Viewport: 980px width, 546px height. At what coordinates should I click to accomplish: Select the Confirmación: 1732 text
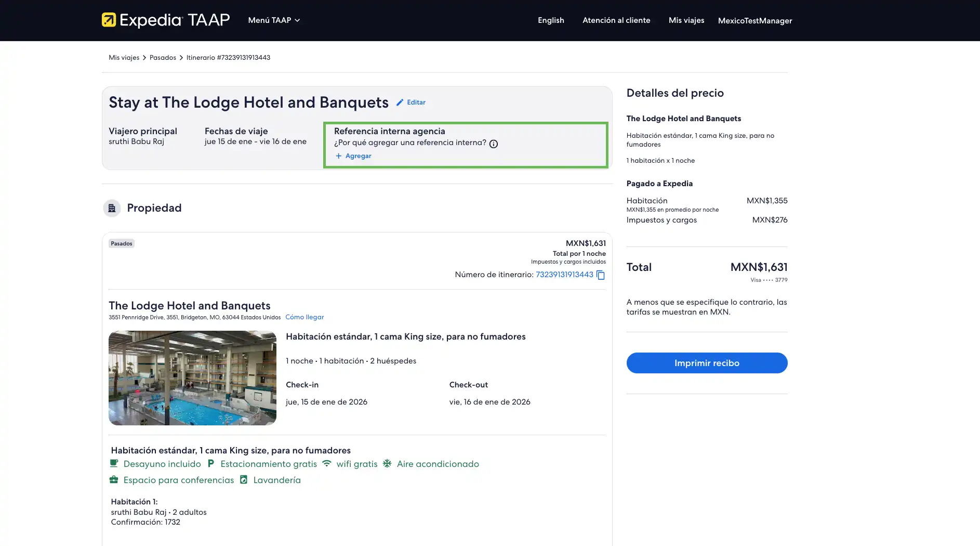coord(145,522)
